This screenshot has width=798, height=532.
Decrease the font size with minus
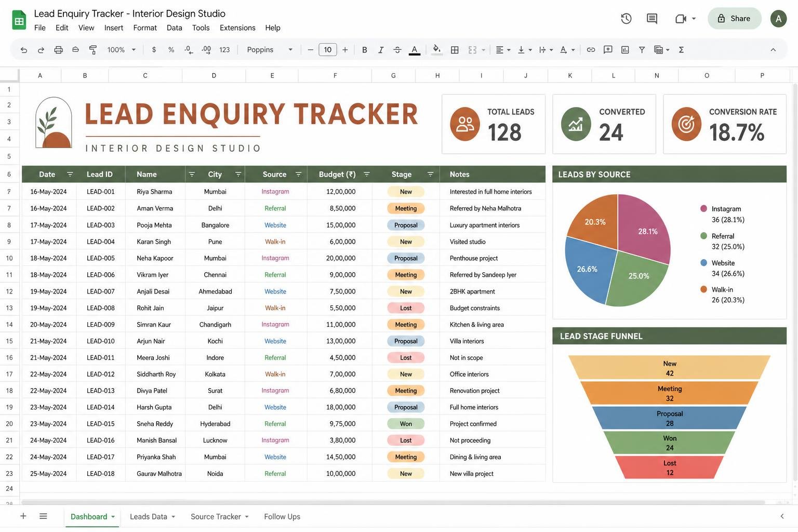click(x=310, y=50)
